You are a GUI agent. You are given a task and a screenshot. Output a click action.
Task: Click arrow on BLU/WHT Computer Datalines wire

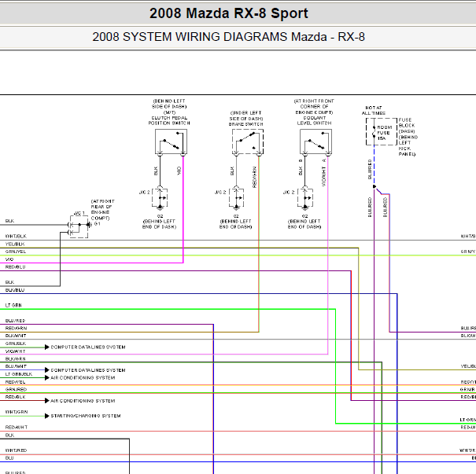47,370
